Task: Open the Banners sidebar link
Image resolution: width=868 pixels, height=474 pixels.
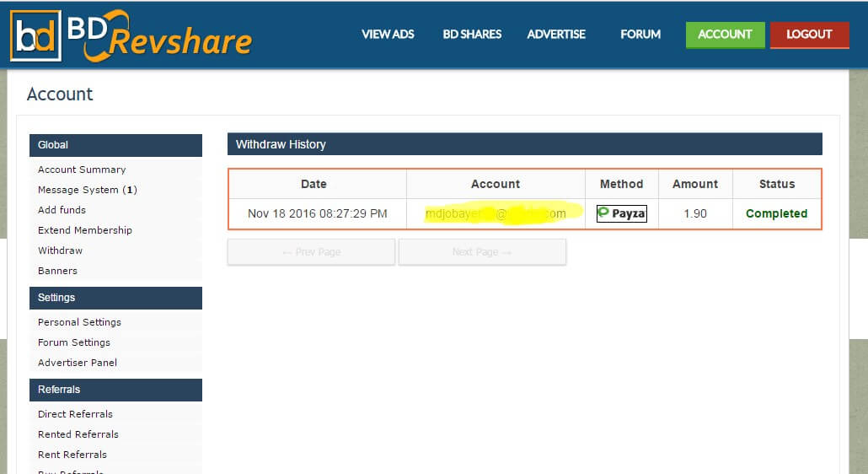Action: coord(57,271)
